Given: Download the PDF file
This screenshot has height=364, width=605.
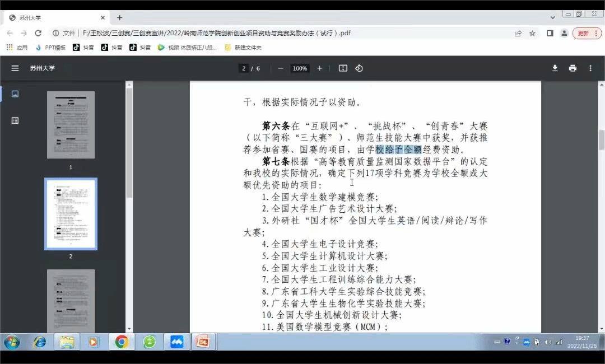Looking at the screenshot, I should (x=555, y=68).
